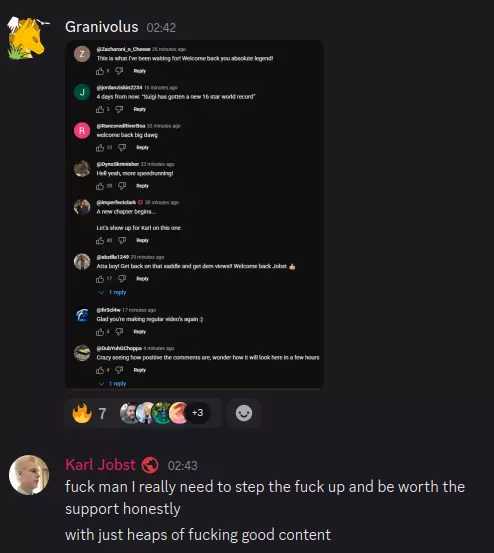Expand 1 reply under the DubYuhGChoppa comment
The image size is (494, 553).
click(113, 384)
